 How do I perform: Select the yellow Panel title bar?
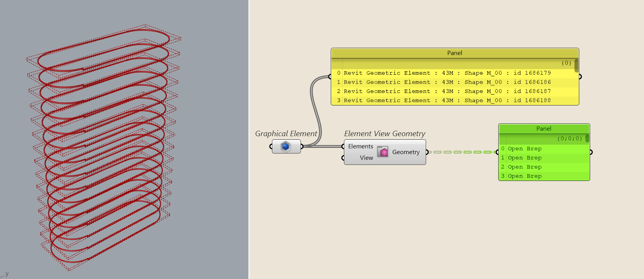tap(454, 53)
